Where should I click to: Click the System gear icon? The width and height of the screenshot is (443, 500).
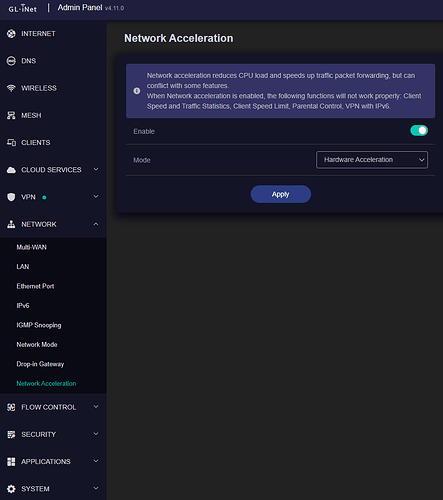pyautogui.click(x=11, y=489)
